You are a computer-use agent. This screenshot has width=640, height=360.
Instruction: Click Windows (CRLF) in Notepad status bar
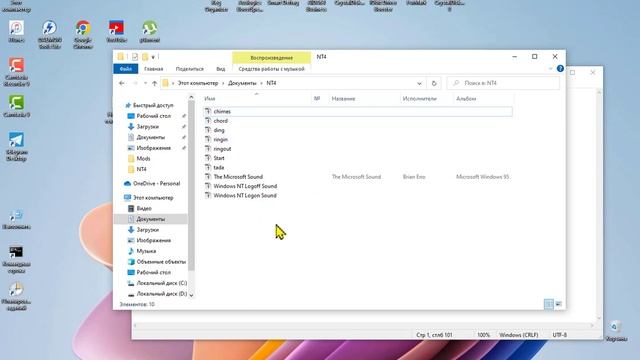518,335
